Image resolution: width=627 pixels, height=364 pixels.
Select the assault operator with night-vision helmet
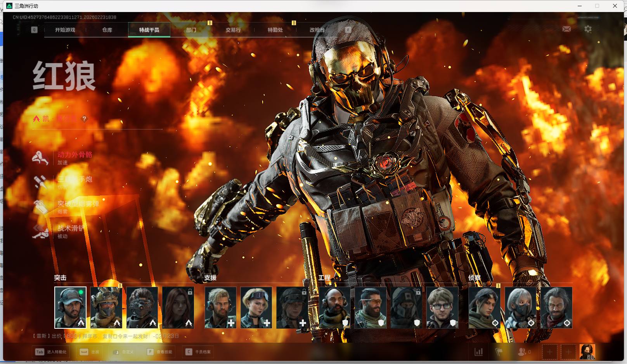coord(142,307)
